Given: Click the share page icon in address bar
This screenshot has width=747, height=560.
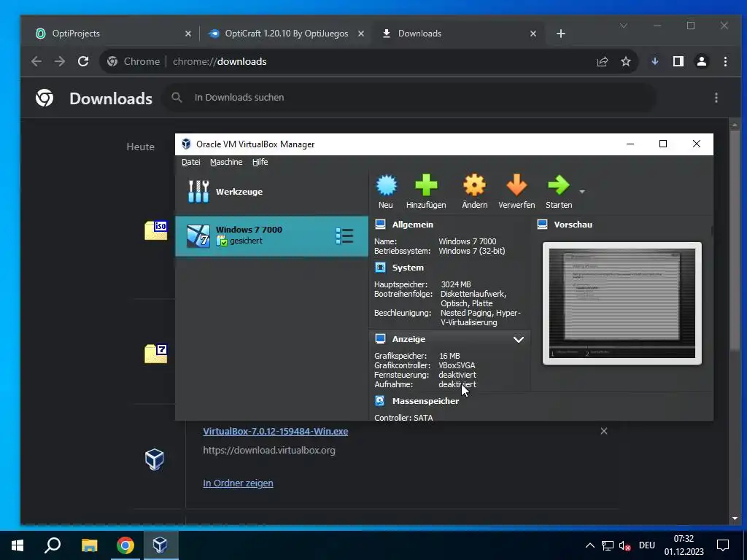Looking at the screenshot, I should coord(603,61).
